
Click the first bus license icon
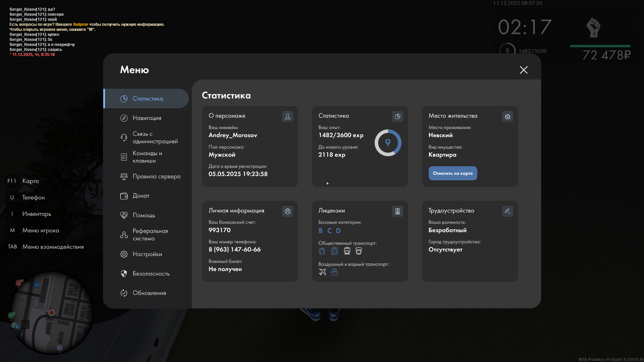322,251
